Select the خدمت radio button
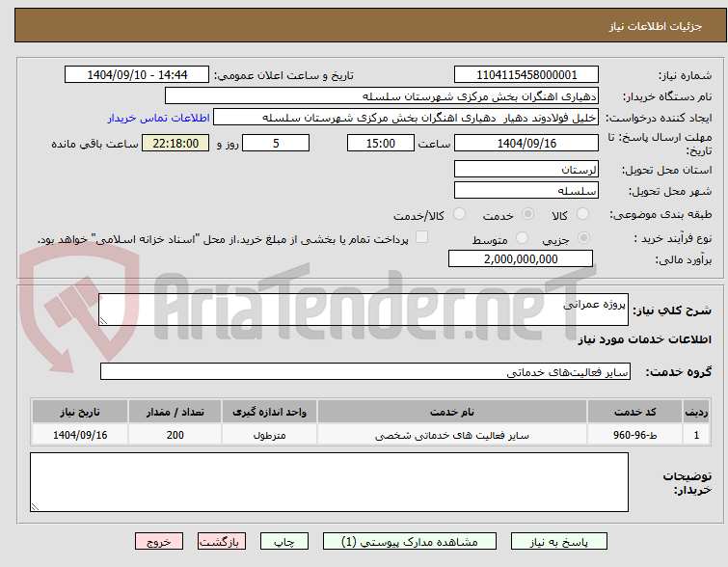The height and width of the screenshot is (567, 728). 527,214
